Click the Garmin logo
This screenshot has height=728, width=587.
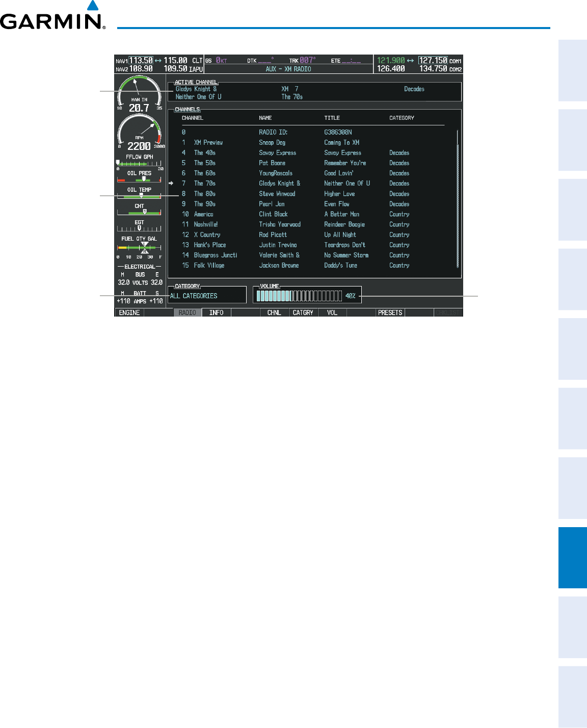click(x=52, y=15)
